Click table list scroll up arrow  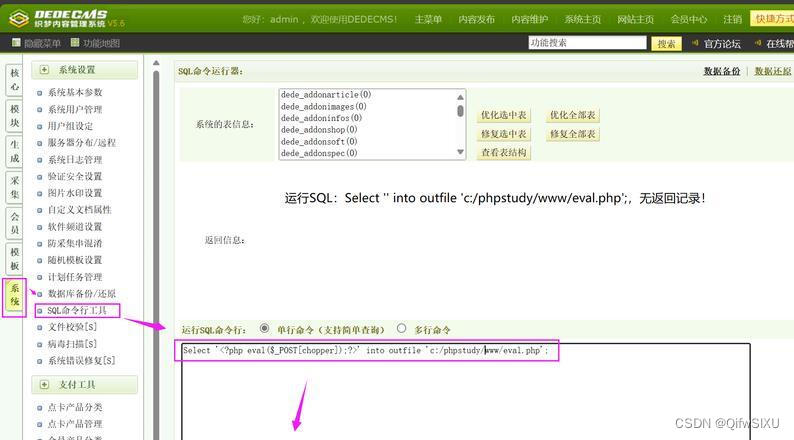460,96
